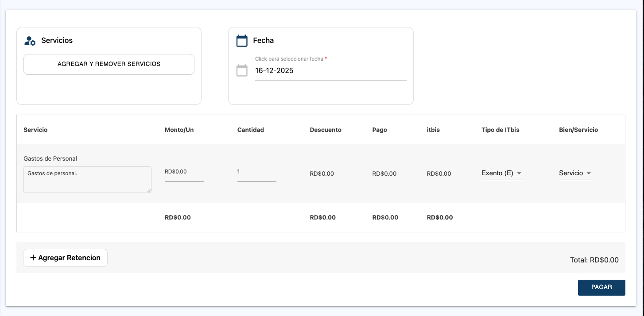Viewport: 644px width, 316px height.
Task: Click the Gastos de Personal service name
Action: (50, 158)
